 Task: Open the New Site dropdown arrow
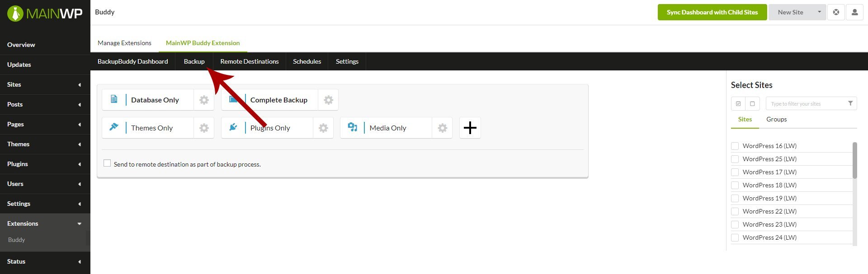pos(819,12)
